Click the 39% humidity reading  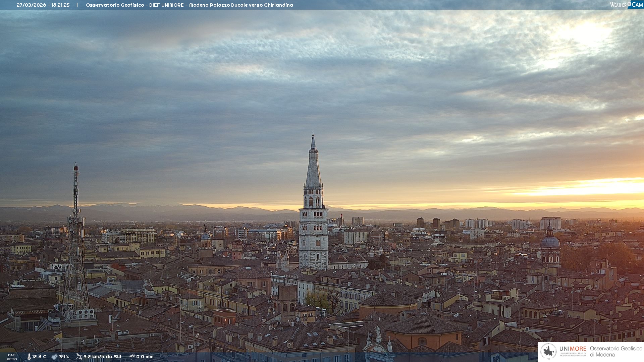click(x=64, y=357)
